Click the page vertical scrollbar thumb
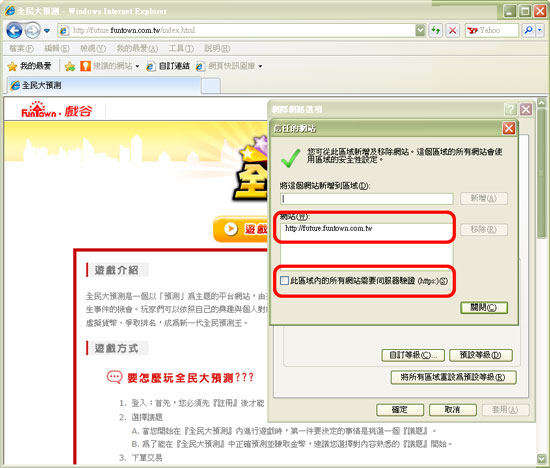Viewport: 550px width, 468px height. click(x=542, y=174)
